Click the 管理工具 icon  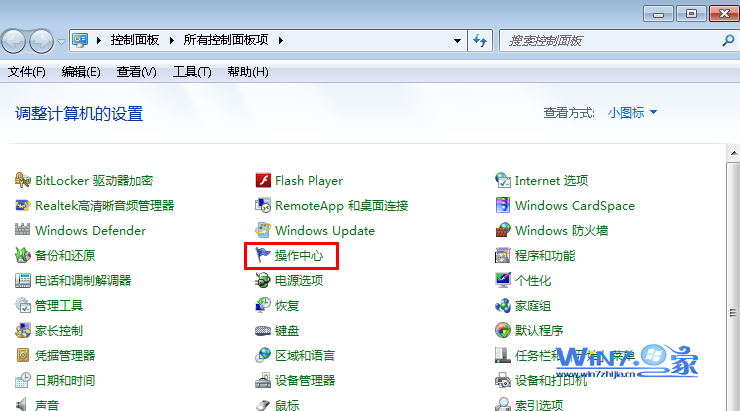(x=22, y=305)
